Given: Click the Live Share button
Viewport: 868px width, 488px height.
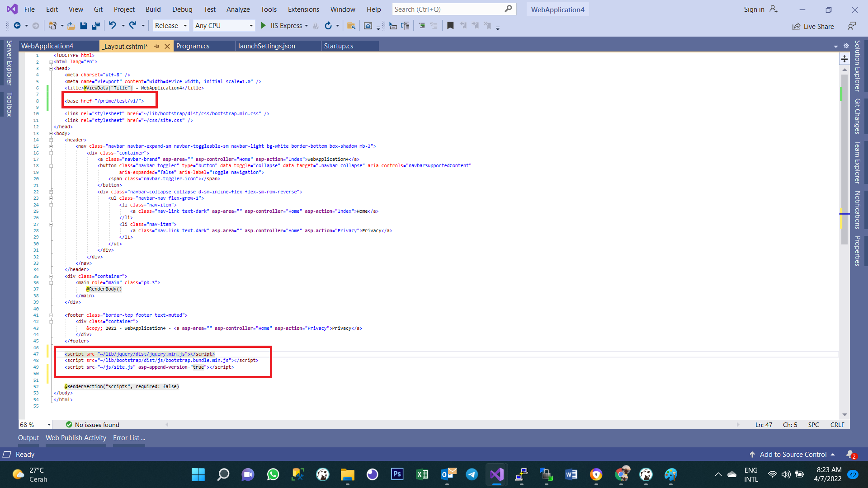Looking at the screenshot, I should click(813, 27).
